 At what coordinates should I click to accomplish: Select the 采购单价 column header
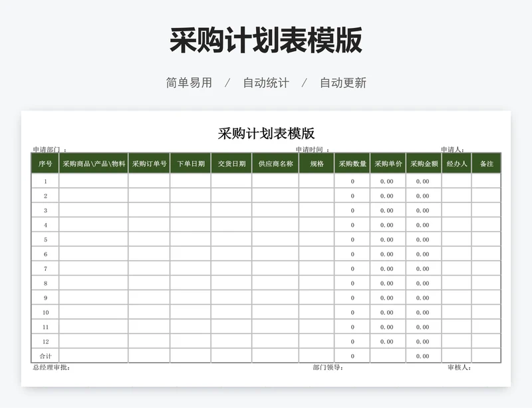(388, 164)
